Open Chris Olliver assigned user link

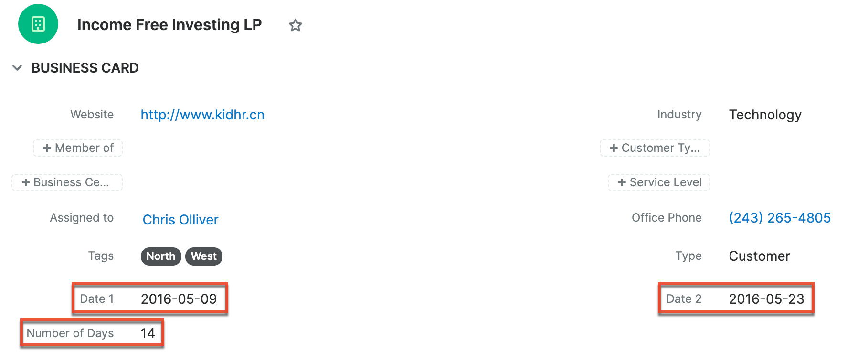[180, 220]
